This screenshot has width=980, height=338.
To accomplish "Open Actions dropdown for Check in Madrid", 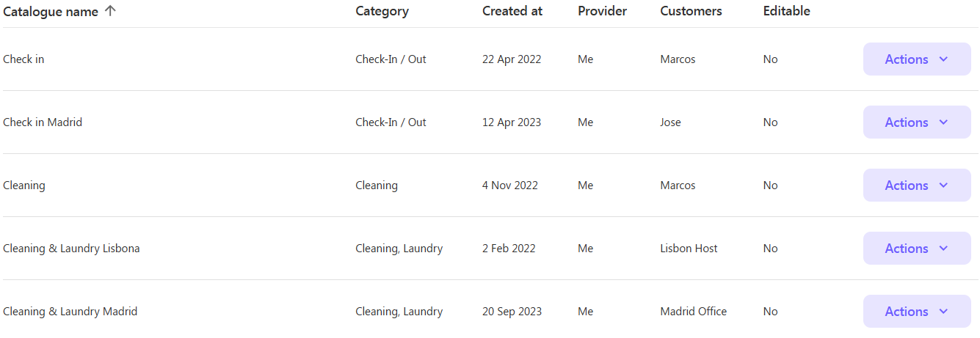I will point(917,122).
